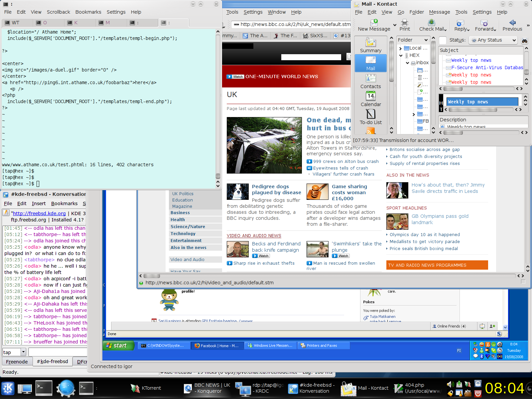The width and height of the screenshot is (532, 399).
Task: Open Printers and Faxes in XP taskbar
Action: 324,346
